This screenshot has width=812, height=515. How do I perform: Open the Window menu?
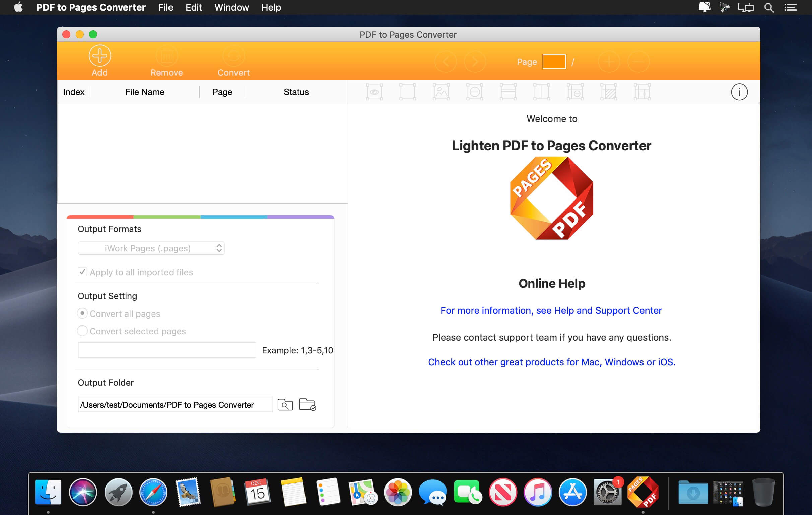coord(231,7)
